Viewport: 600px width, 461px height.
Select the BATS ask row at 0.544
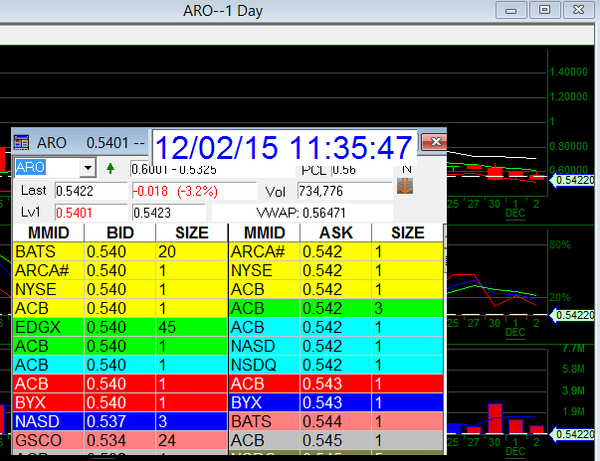click(x=337, y=421)
